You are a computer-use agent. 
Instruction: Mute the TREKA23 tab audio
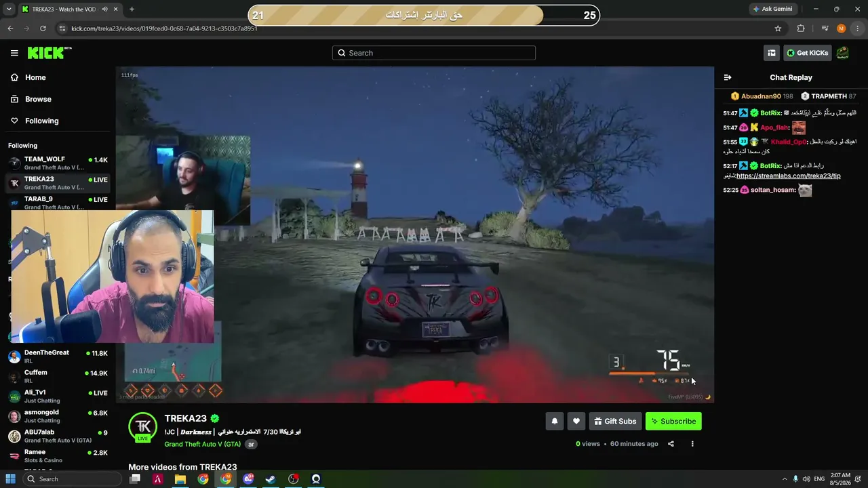104,9
